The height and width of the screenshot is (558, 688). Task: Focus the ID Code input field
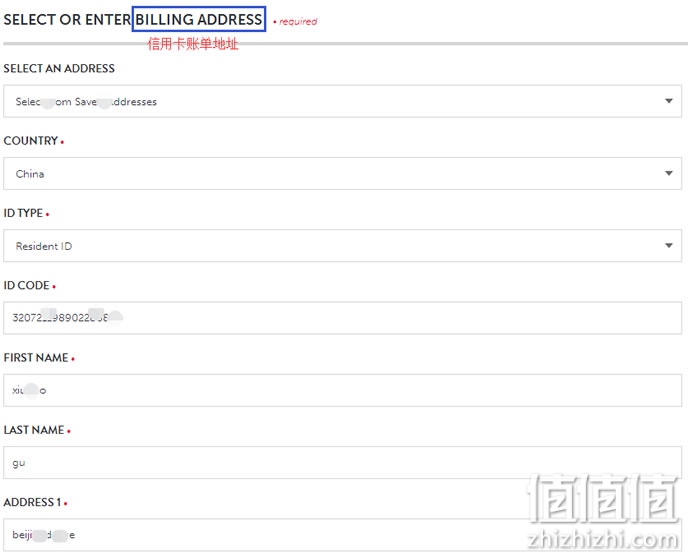(x=342, y=318)
